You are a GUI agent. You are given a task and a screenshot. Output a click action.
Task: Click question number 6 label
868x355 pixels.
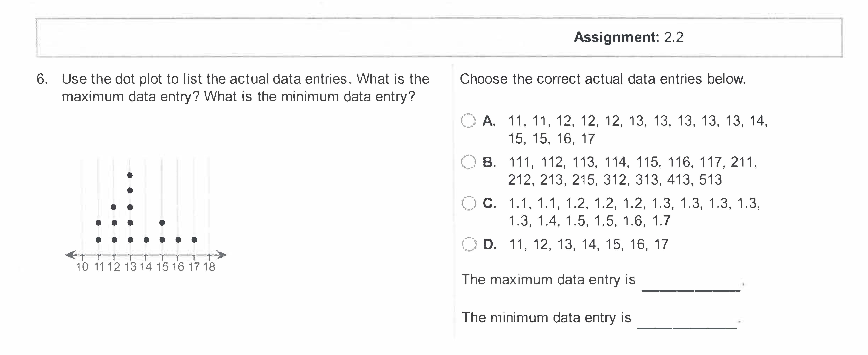42,79
